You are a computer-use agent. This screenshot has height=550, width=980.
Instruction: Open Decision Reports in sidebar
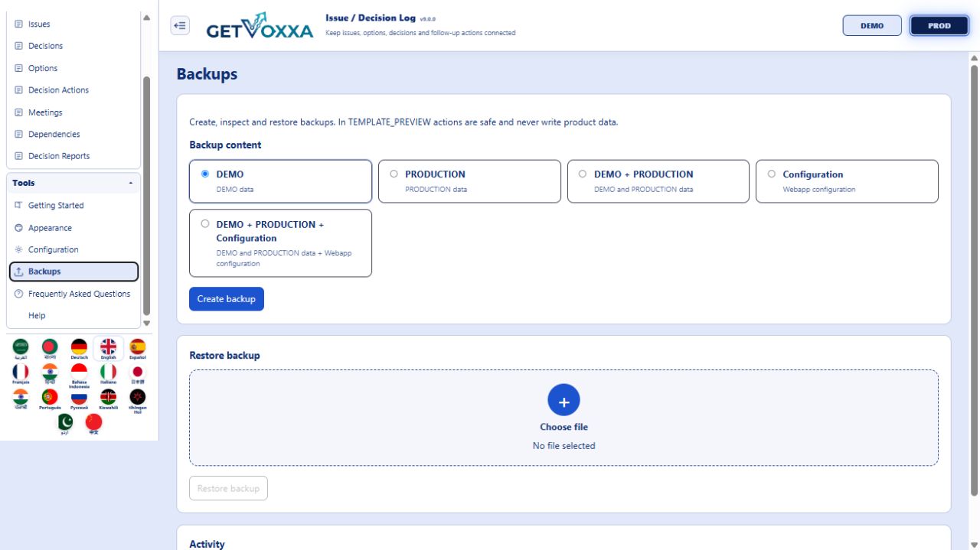click(59, 156)
